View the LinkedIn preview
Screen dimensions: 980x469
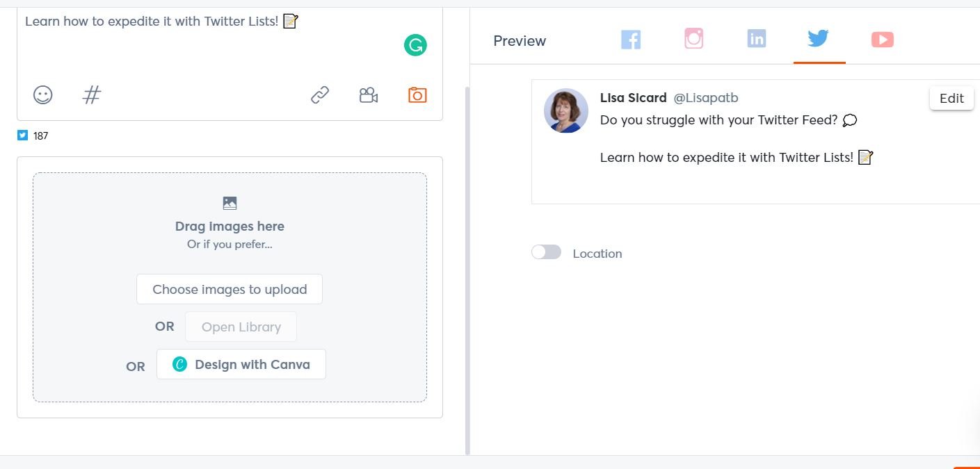click(756, 39)
